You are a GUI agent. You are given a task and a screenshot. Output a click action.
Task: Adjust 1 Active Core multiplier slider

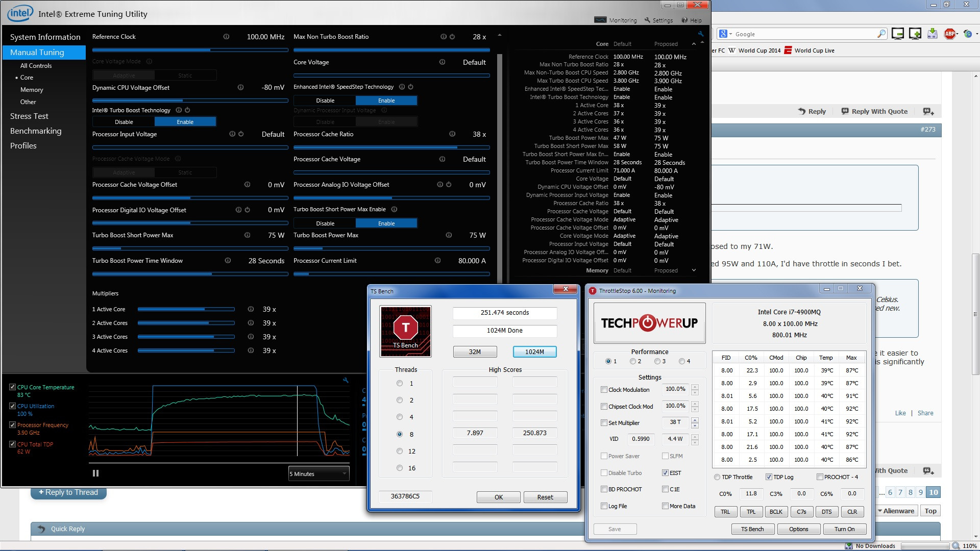point(186,309)
